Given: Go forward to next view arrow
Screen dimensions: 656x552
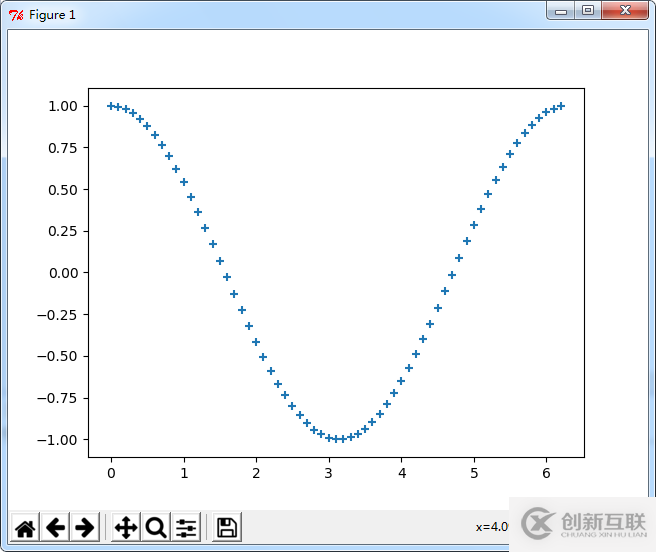Looking at the screenshot, I should point(85,527).
